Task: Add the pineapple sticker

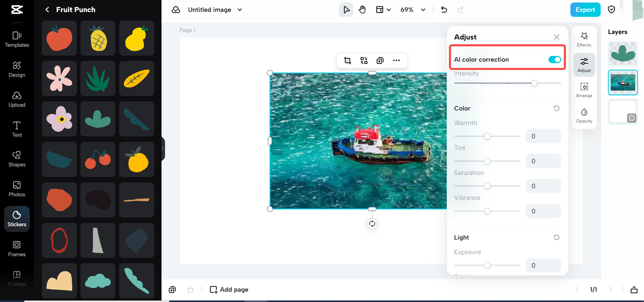Action: [98, 38]
